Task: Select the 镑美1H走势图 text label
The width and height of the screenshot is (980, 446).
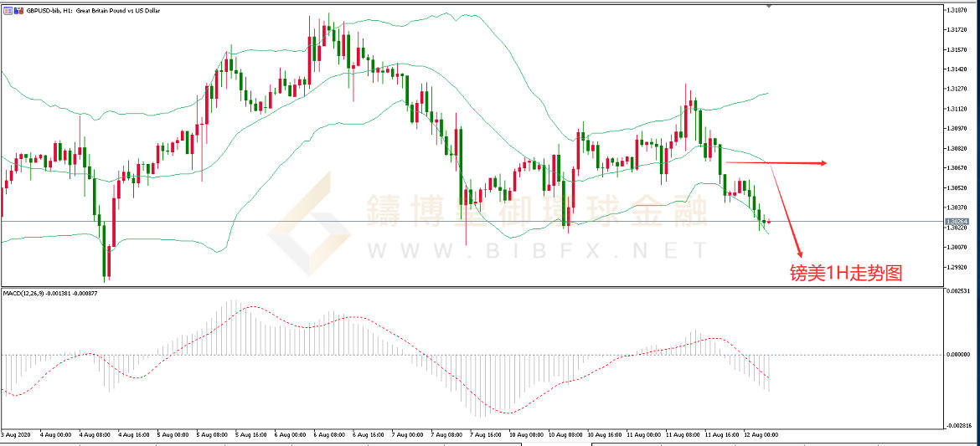Action: click(846, 273)
